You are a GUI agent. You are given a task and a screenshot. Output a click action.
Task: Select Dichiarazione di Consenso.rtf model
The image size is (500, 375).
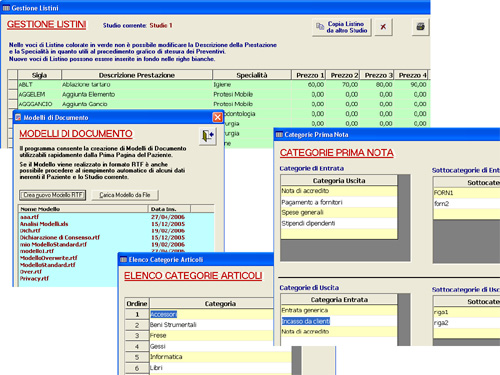click(x=60, y=237)
